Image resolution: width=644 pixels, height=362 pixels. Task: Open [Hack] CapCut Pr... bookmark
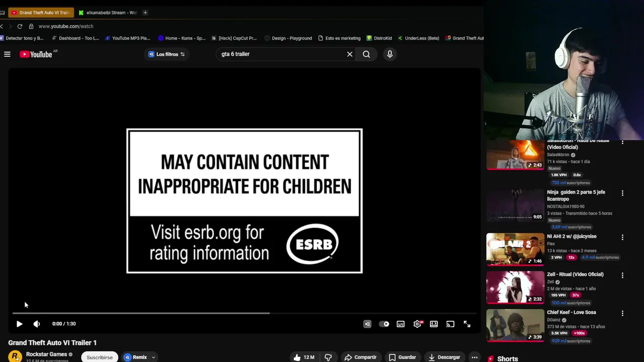click(x=234, y=38)
